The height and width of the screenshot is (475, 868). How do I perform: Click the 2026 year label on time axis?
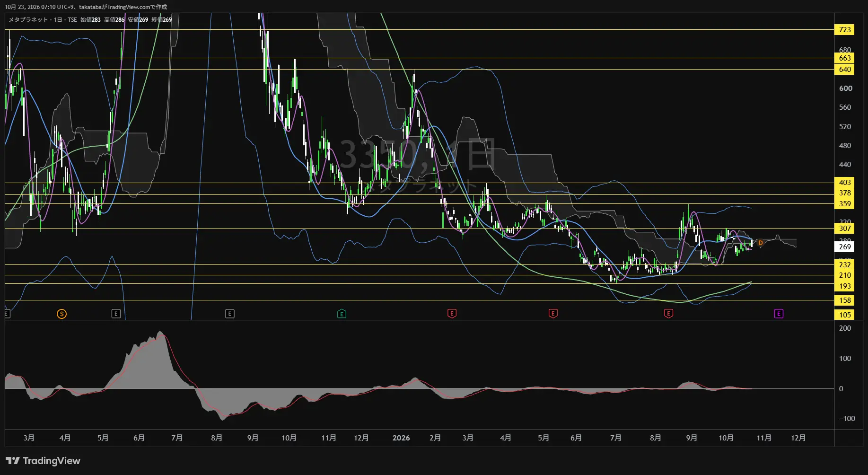click(401, 438)
